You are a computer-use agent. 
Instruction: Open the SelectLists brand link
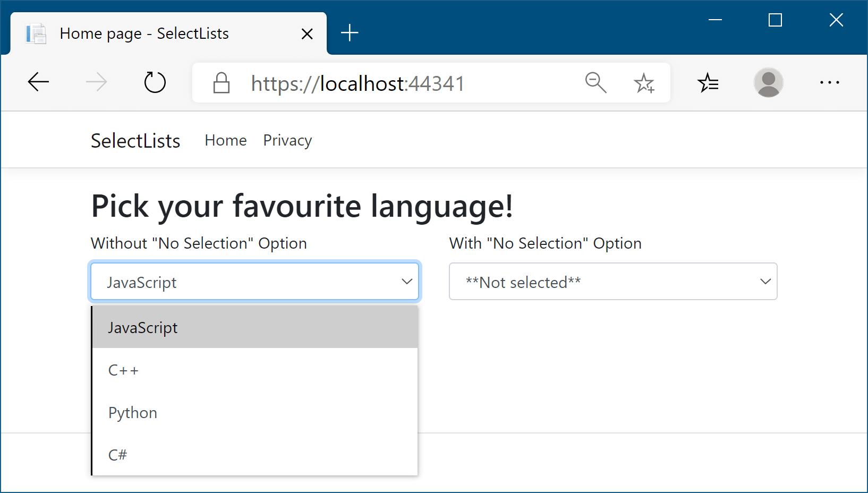135,141
